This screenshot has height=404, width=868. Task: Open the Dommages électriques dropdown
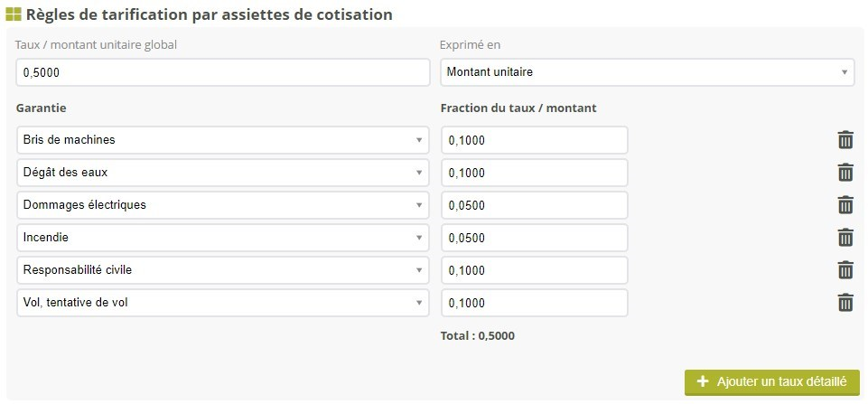222,205
